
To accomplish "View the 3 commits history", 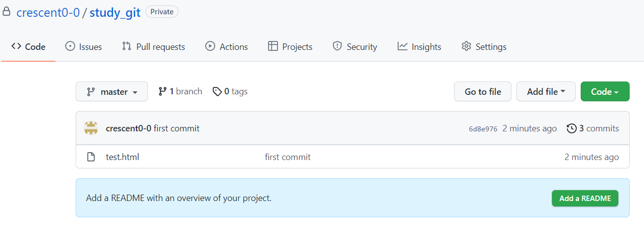I will (593, 128).
